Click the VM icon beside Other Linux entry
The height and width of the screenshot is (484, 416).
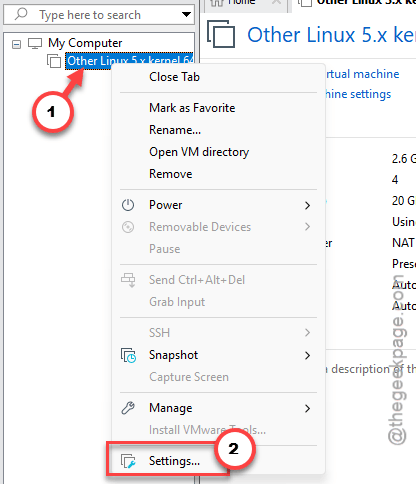pyautogui.click(x=54, y=61)
